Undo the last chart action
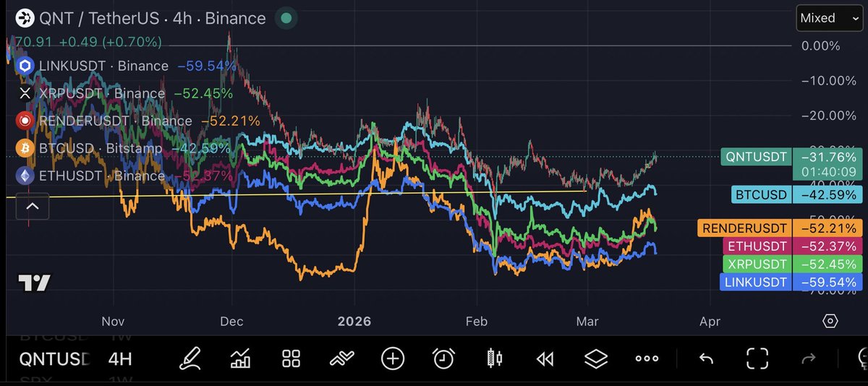Viewport: 868px width, 386px height. (707, 358)
